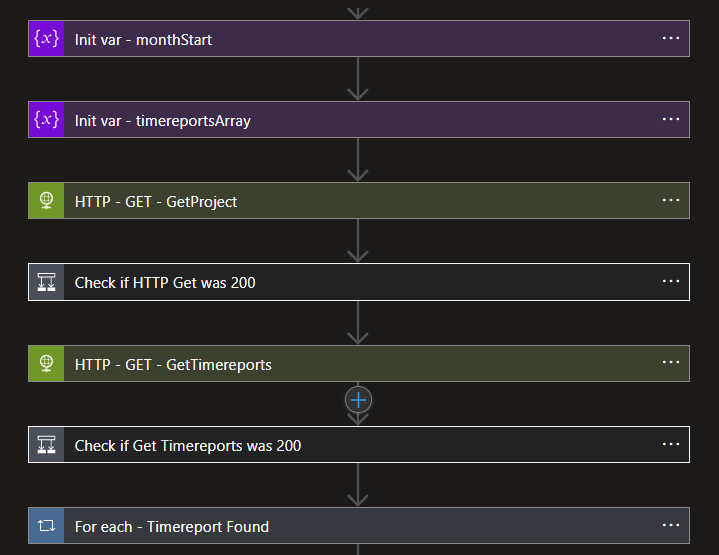This screenshot has width=719, height=555.
Task: Click the HTTP globe icon on GetTimereports
Action: (46, 364)
